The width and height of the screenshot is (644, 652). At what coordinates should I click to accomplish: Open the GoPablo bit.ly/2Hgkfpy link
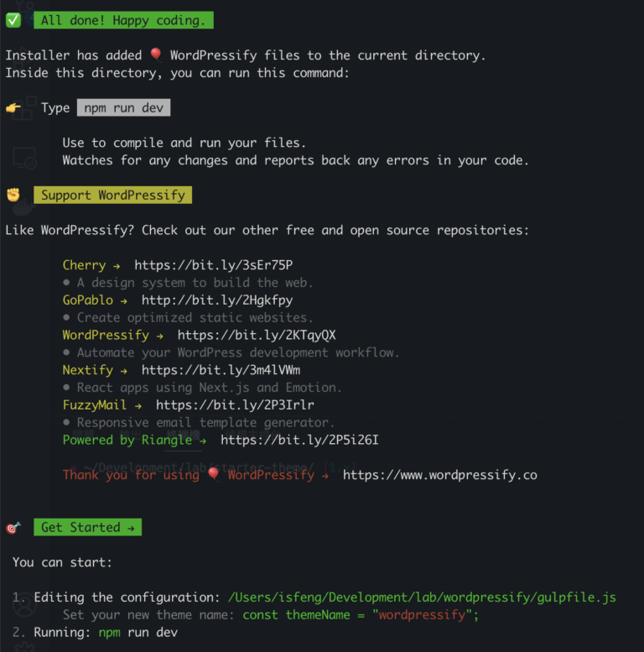(216, 300)
